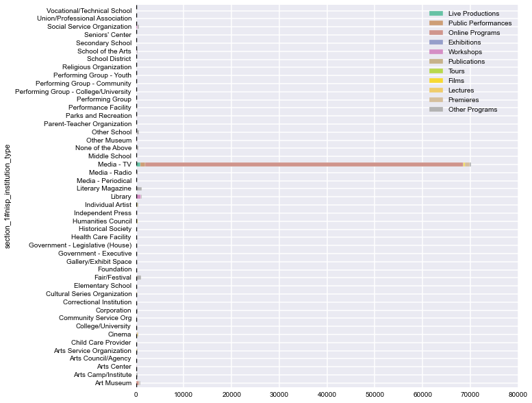
Task: Click the Online Programs legend label
Action: coord(474,33)
